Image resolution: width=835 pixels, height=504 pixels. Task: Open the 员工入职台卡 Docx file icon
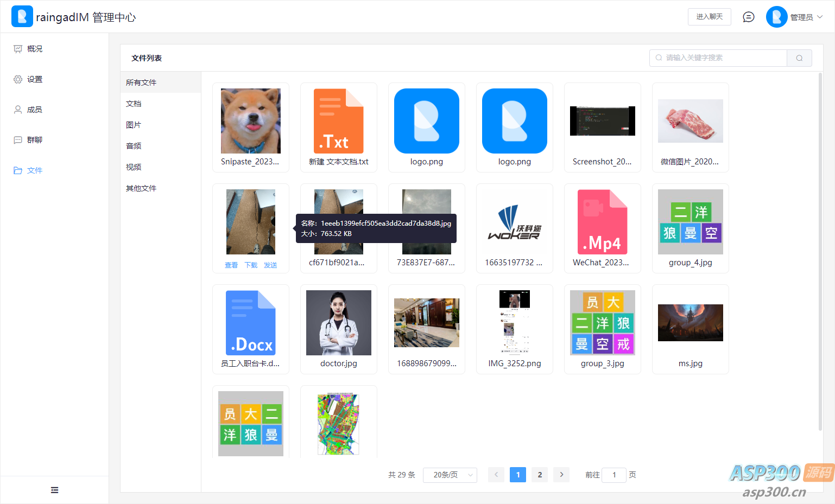(x=251, y=323)
